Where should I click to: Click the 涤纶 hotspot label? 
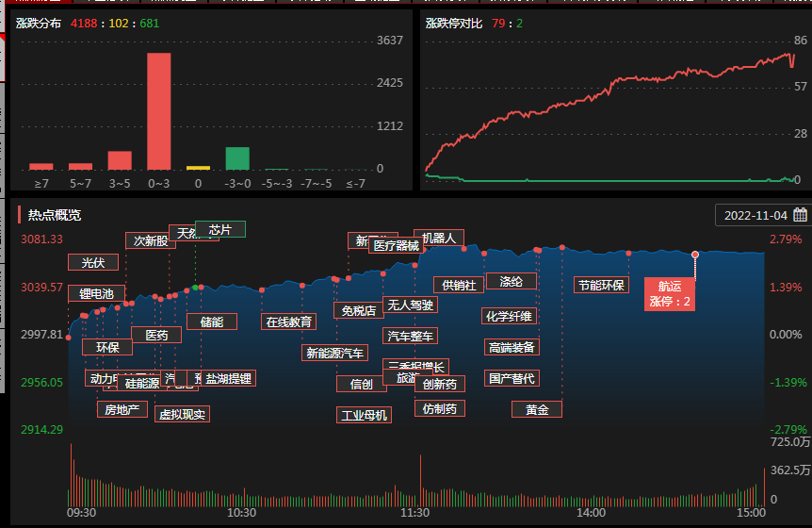pos(512,281)
